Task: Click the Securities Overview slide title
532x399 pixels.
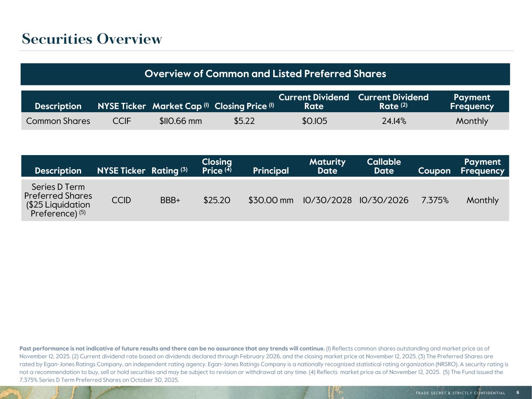Action: (x=92, y=39)
